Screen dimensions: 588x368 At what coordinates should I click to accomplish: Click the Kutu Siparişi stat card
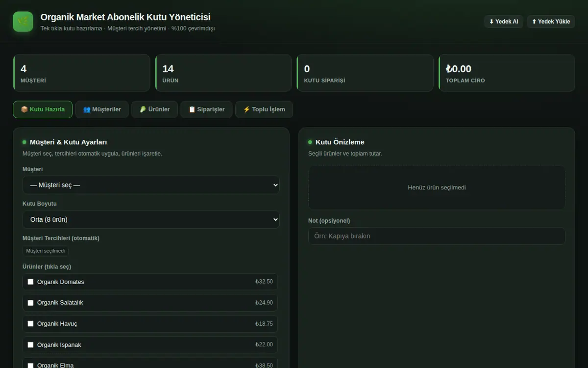[365, 73]
